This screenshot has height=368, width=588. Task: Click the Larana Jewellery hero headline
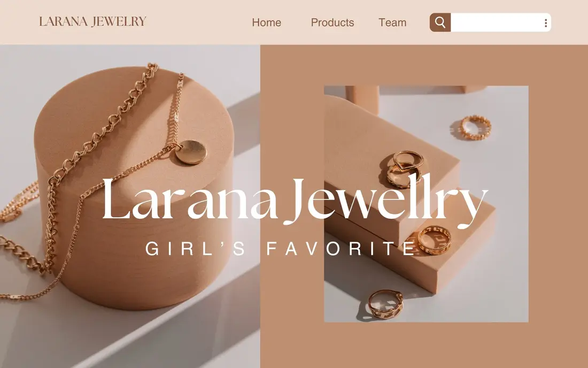click(295, 201)
